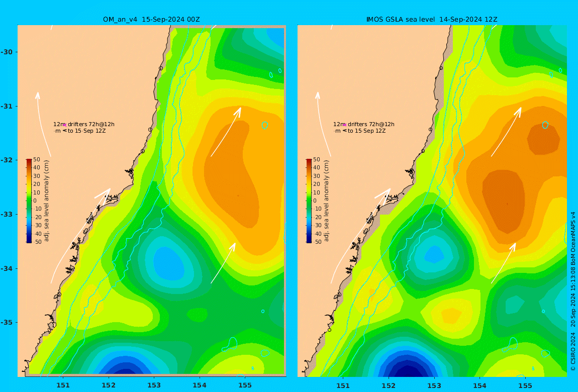Select the color scale bar in the IMOS GSLA map
The image size is (578, 392).
pos(309,201)
